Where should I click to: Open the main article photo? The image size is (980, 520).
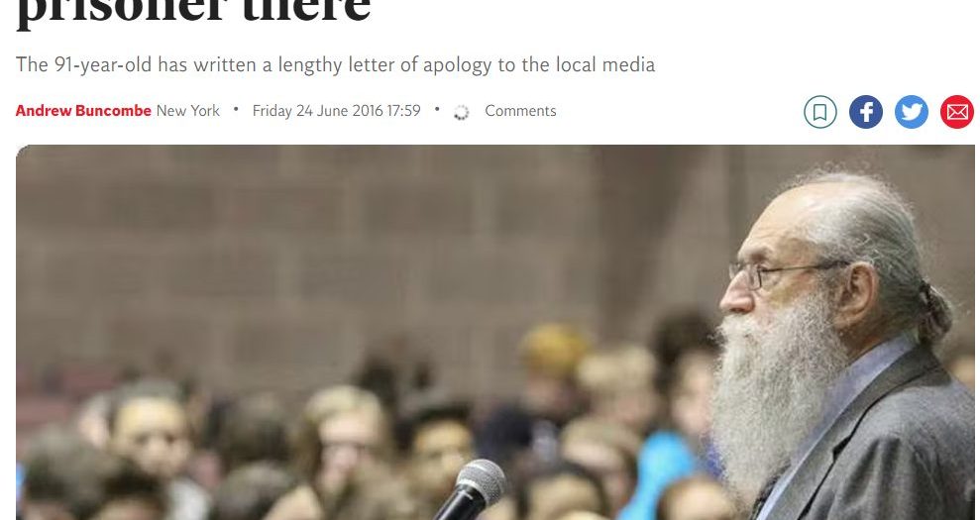pos(495,333)
